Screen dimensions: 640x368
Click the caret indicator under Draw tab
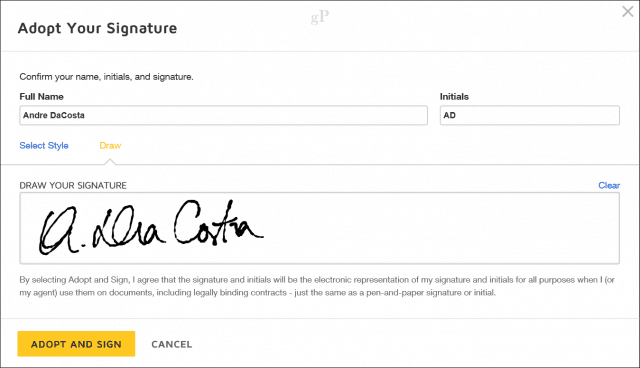(110, 162)
